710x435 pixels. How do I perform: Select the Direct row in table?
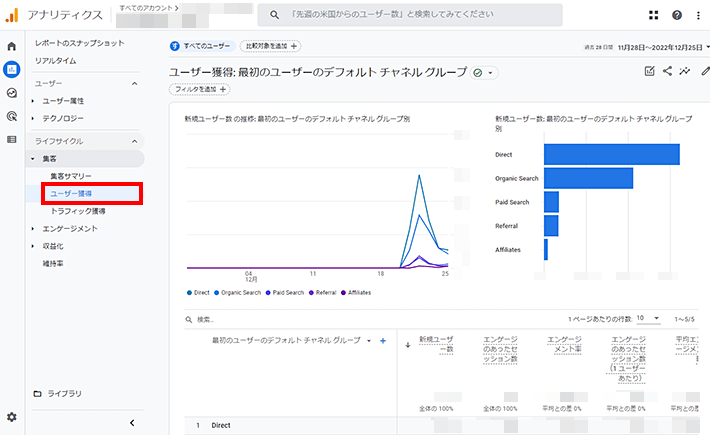[x=444, y=425]
